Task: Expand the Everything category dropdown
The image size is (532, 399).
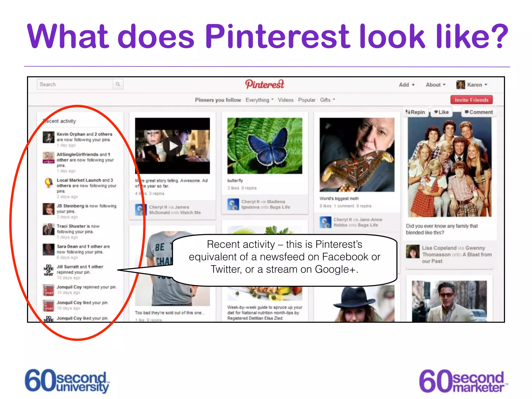Action: tap(260, 100)
